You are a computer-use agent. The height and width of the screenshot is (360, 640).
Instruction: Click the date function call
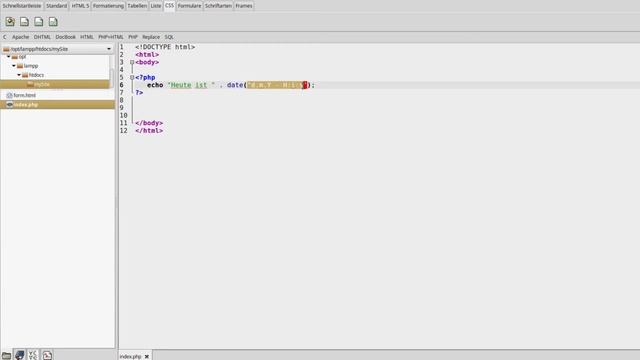[235, 85]
